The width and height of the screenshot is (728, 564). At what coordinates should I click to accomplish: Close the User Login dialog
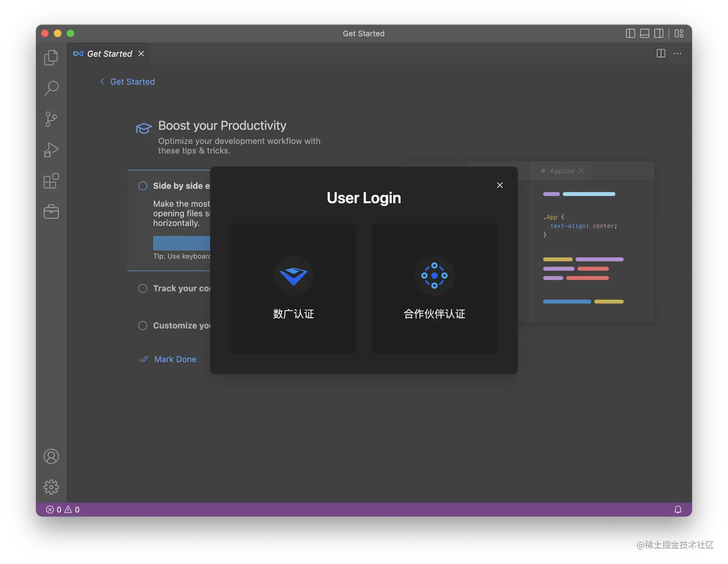point(500,185)
